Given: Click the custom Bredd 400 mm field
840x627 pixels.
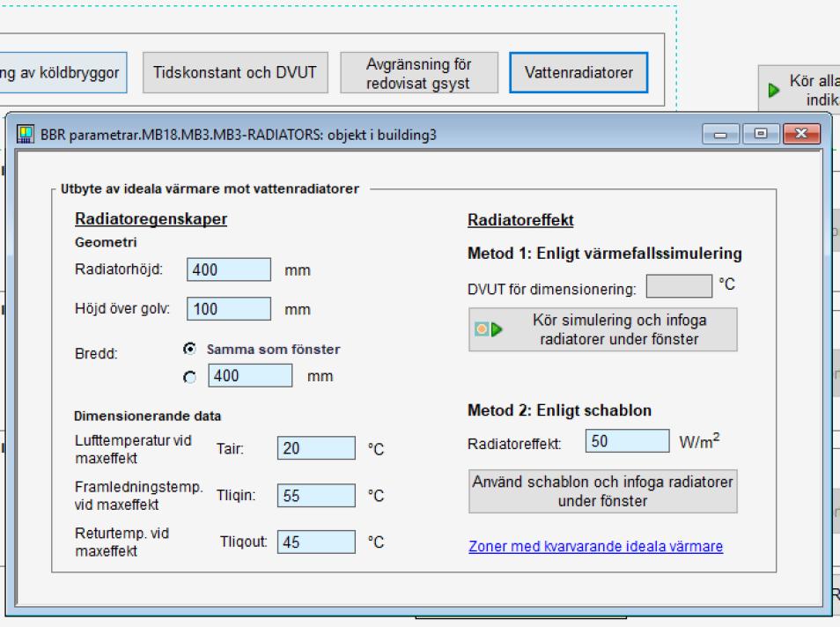Looking at the screenshot, I should click(x=250, y=376).
